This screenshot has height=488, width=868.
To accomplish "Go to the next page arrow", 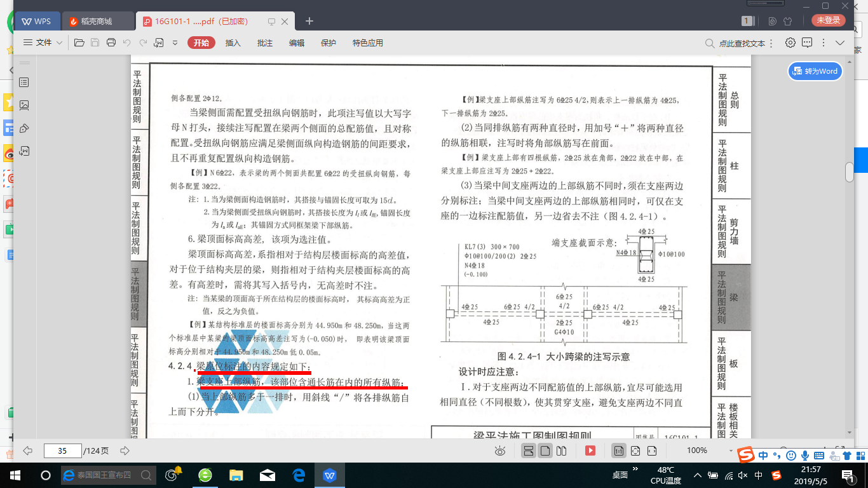I will [125, 451].
